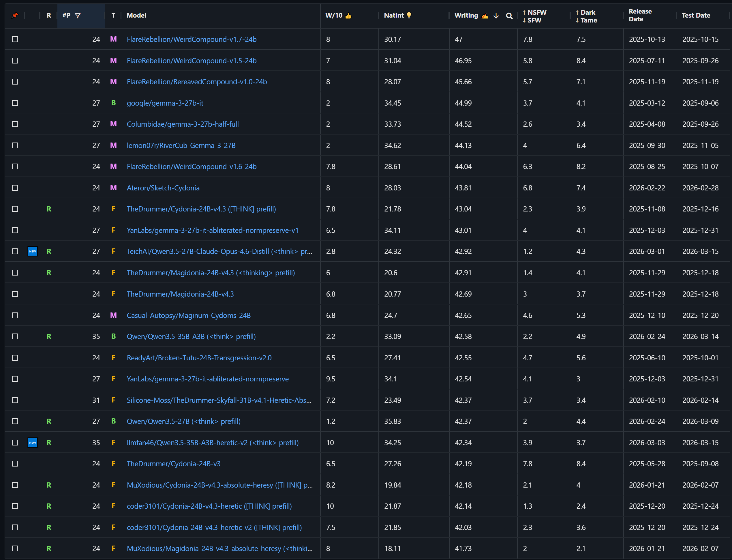Click release date 2025-03-12
Image resolution: width=732 pixels, height=560 pixels.
(647, 103)
